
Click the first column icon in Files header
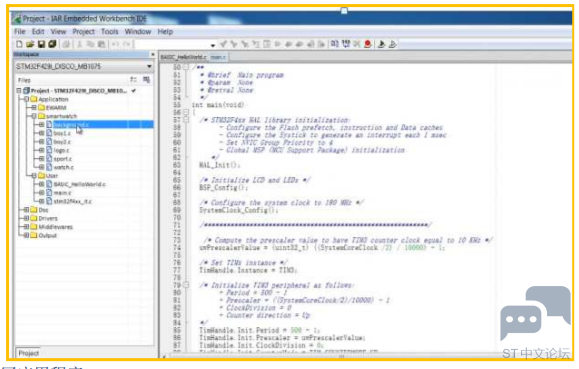(x=133, y=79)
